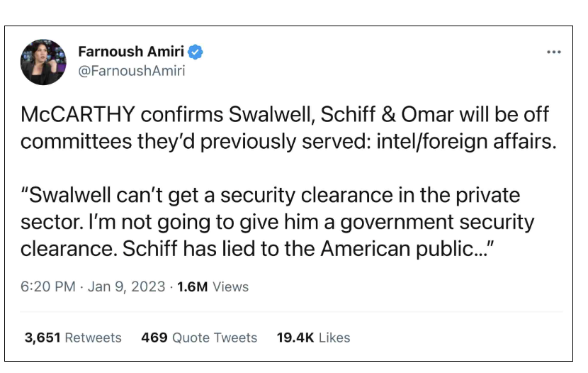588x373 pixels.
Task: Click the text 'intel/foreign affairs'
Action: tap(466, 141)
